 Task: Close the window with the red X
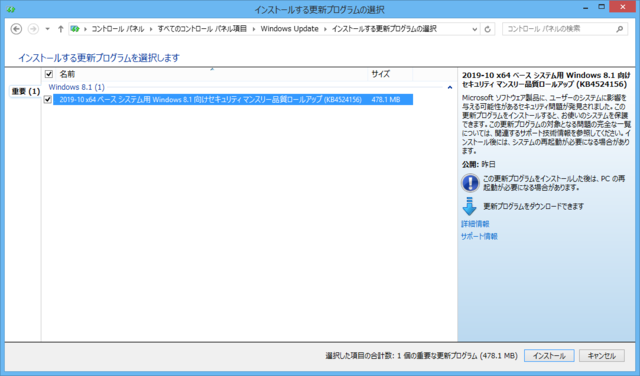click(623, 7)
